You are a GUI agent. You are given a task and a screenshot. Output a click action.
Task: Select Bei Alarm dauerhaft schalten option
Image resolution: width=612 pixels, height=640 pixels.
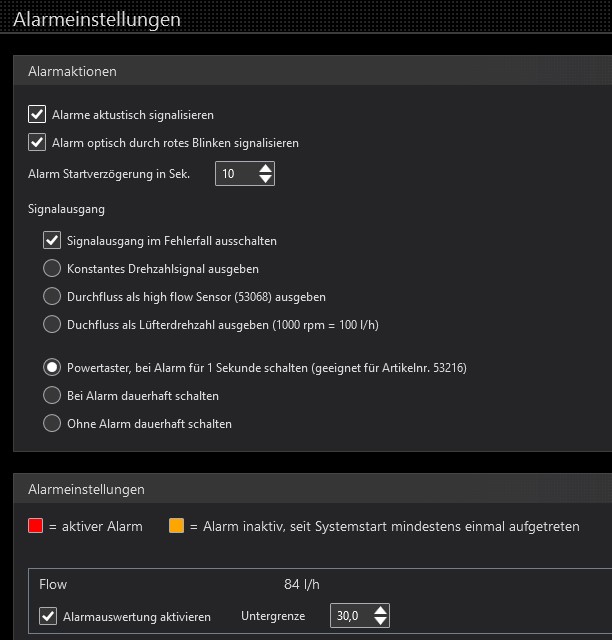[x=52, y=395]
